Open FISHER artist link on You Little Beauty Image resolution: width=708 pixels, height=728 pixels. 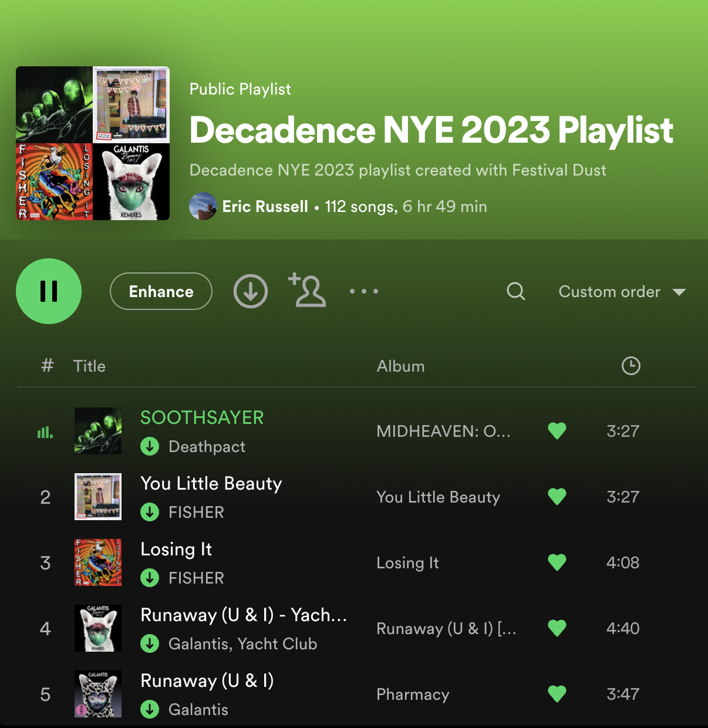pos(196,513)
